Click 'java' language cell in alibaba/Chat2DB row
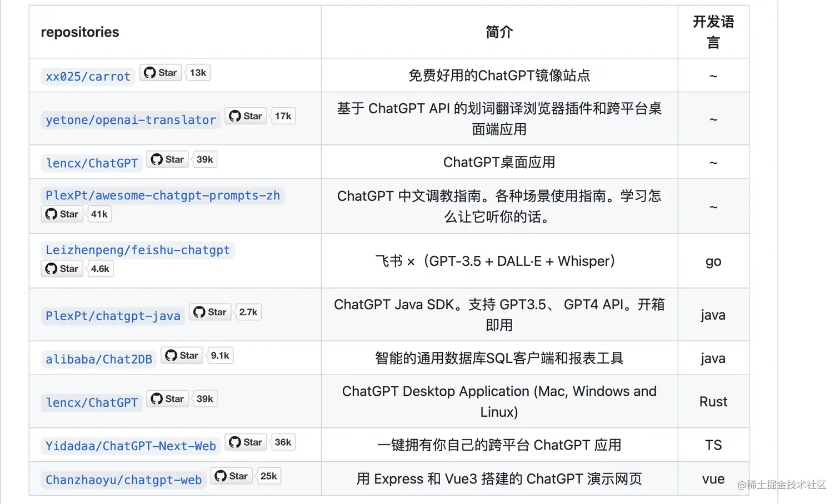 point(713,358)
